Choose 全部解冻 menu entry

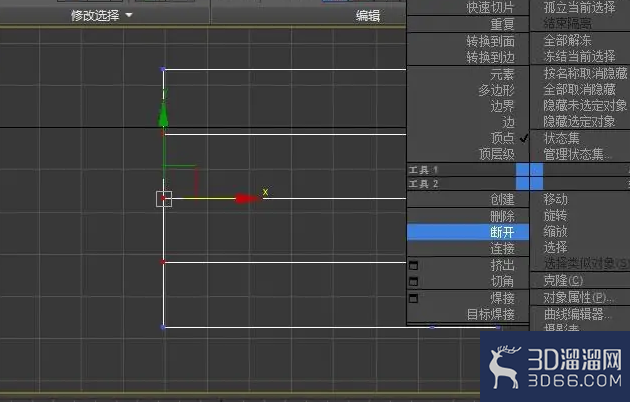567,40
